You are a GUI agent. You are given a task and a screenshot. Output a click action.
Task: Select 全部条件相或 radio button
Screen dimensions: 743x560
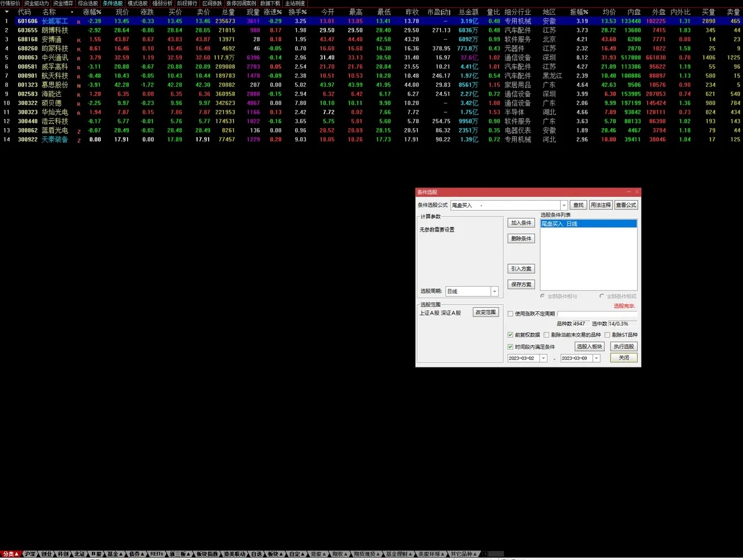[602, 296]
